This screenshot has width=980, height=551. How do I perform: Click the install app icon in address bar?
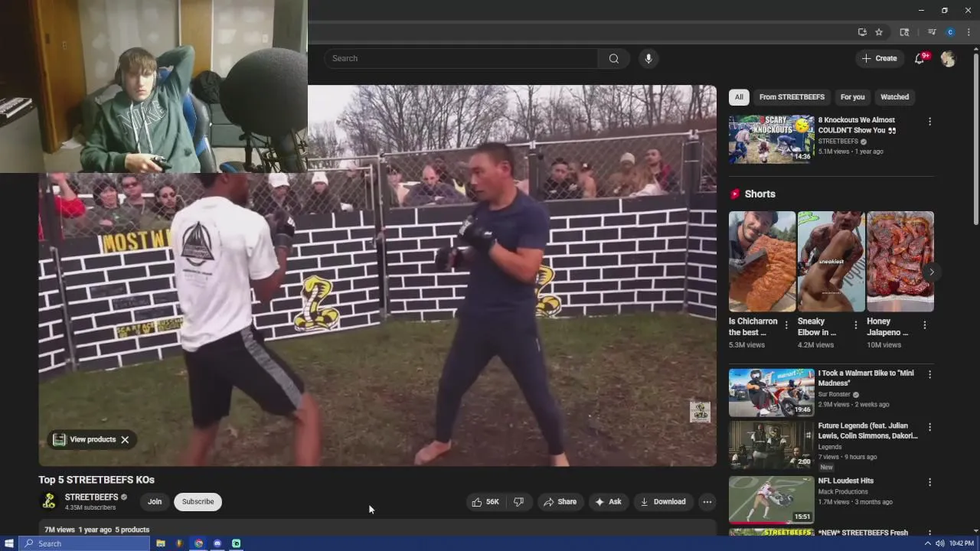click(862, 32)
